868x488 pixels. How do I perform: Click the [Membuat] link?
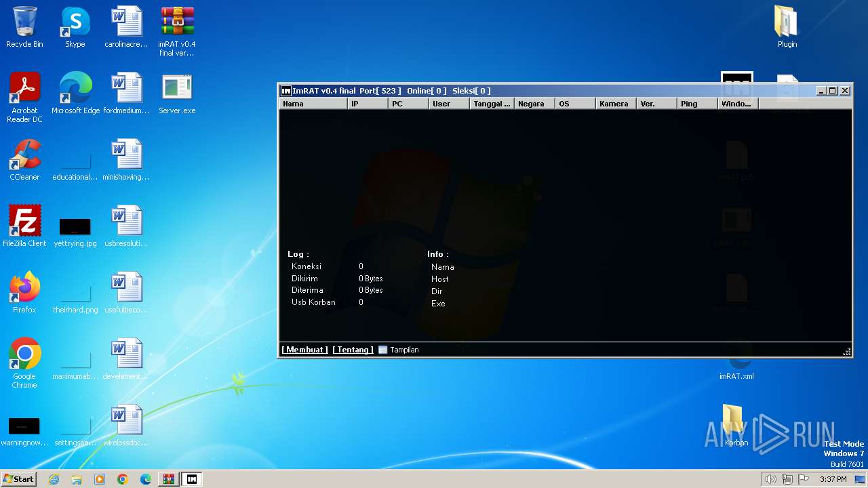(x=305, y=350)
